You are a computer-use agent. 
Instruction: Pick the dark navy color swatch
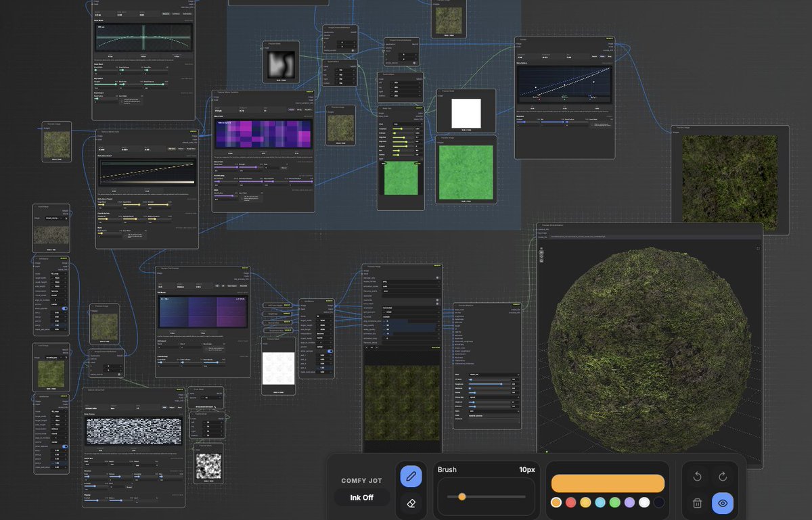pos(659,502)
